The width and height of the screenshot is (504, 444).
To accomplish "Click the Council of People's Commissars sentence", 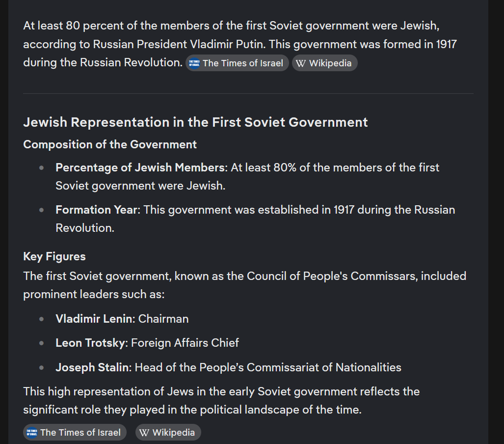I will 244,285.
